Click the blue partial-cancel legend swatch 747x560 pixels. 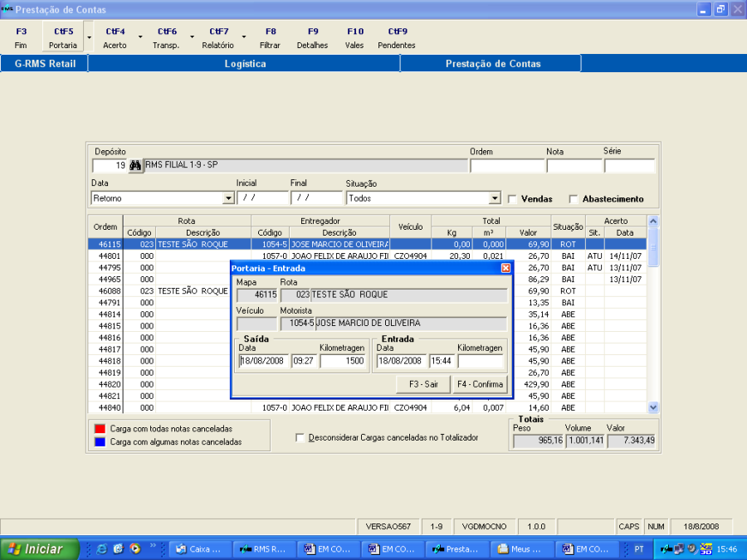(100, 442)
